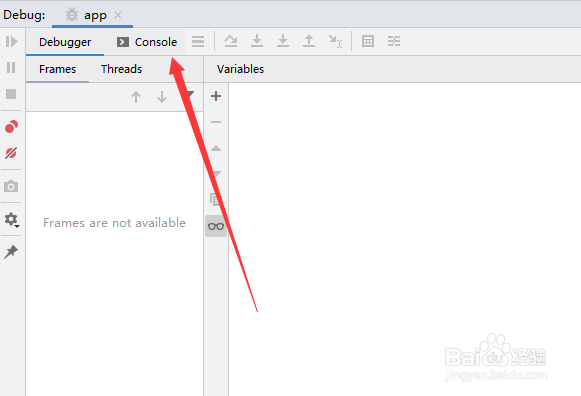The image size is (581, 396).
Task: Select the Frames tab
Action: tap(57, 69)
